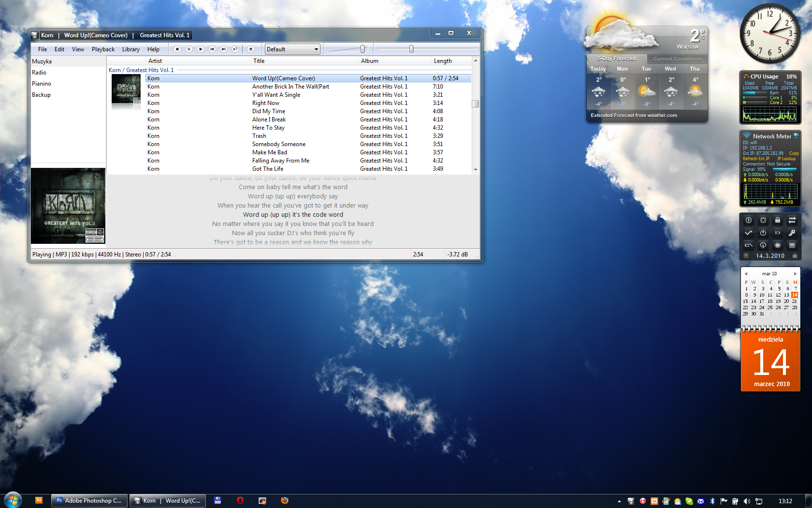Click the checkmark icon in control gadget
The image size is (812, 508).
coord(749,233)
